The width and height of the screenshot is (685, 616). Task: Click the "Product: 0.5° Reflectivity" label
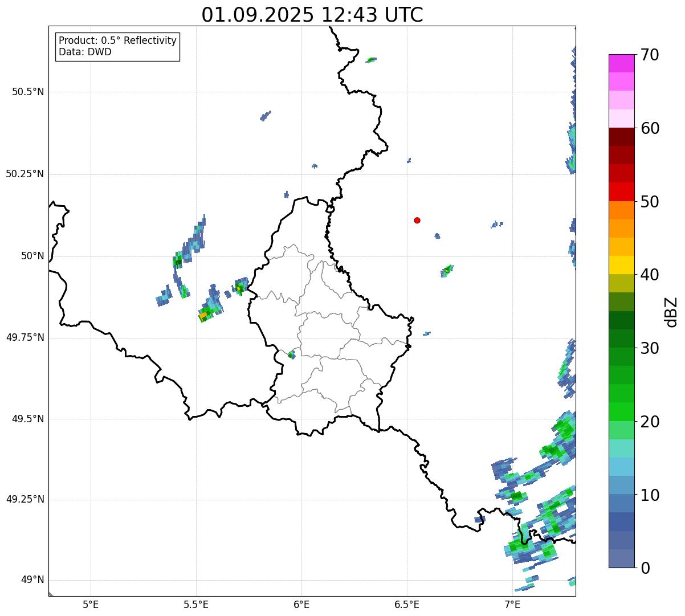(117, 41)
